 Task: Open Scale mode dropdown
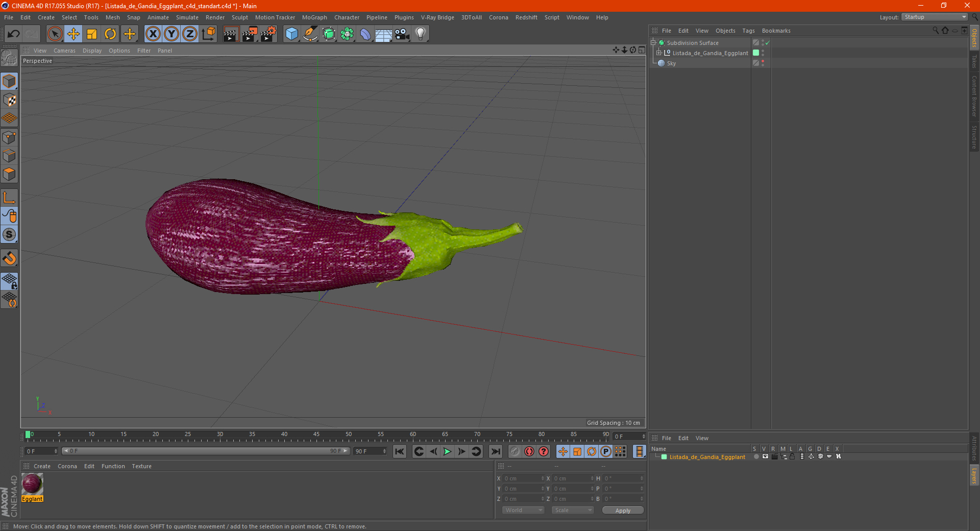tap(573, 510)
